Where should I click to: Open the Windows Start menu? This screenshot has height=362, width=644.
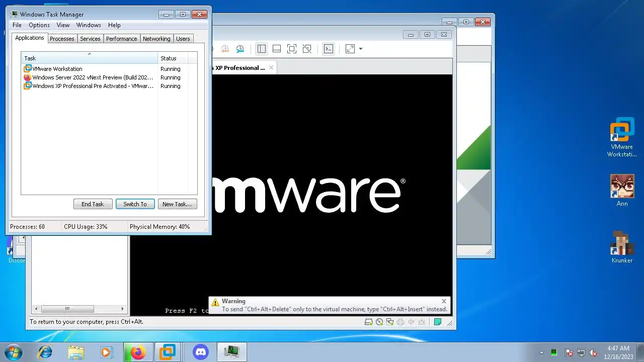(x=13, y=352)
